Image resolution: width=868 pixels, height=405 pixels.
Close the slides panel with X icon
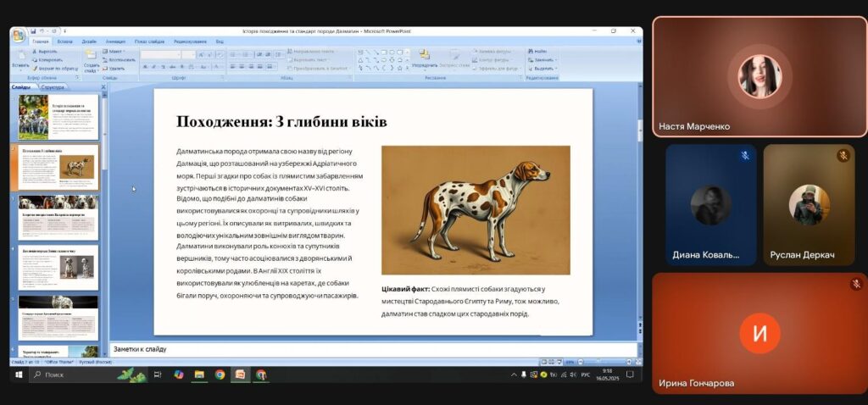pyautogui.click(x=103, y=86)
